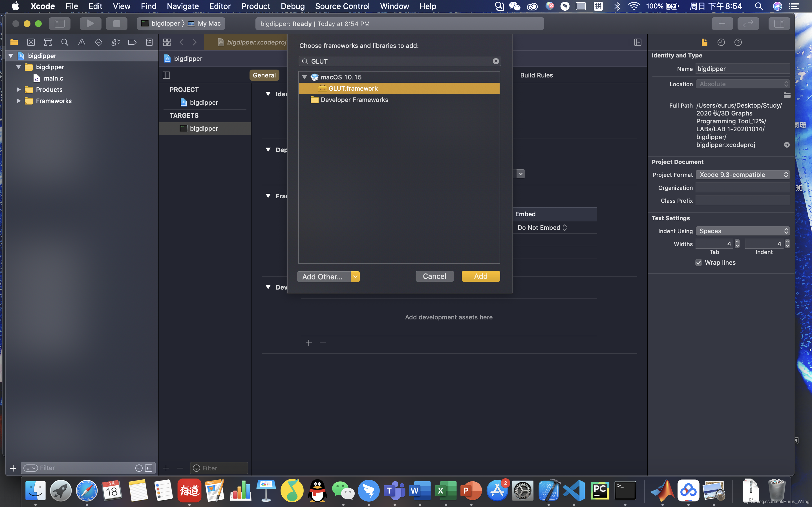Viewport: 812px width, 507px height.
Task: Click the Cancel button to dismiss dialog
Action: tap(434, 276)
